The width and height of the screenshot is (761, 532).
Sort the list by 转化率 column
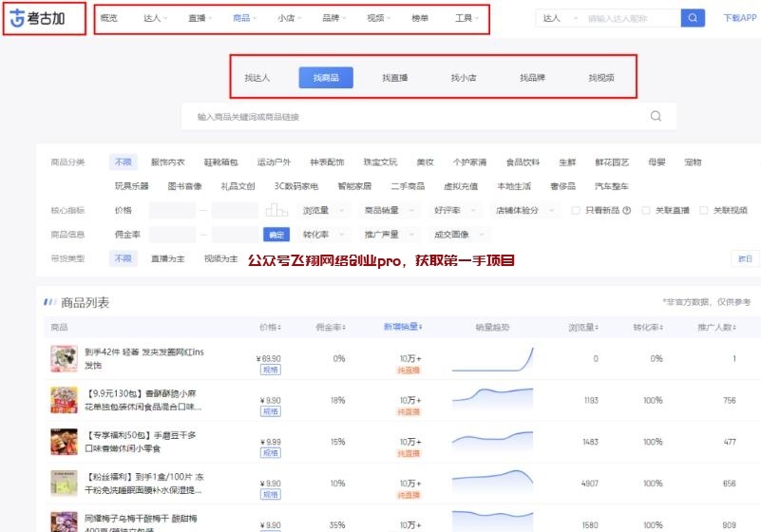click(x=648, y=327)
